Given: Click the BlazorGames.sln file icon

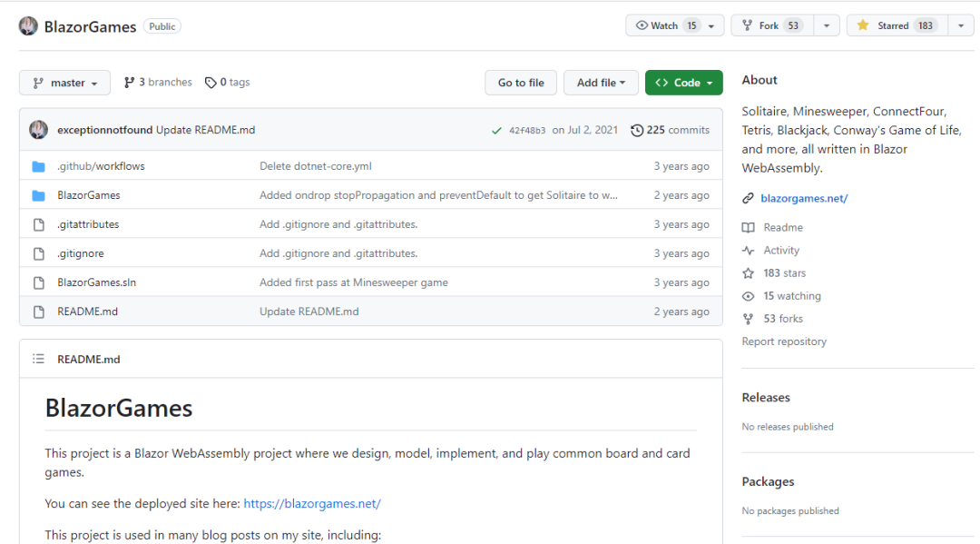Looking at the screenshot, I should [39, 282].
